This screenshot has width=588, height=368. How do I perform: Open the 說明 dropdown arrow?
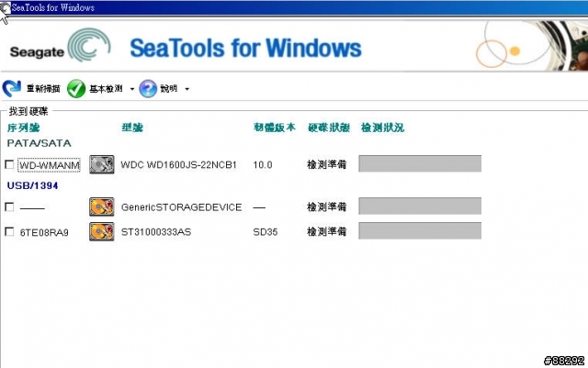click(x=187, y=89)
